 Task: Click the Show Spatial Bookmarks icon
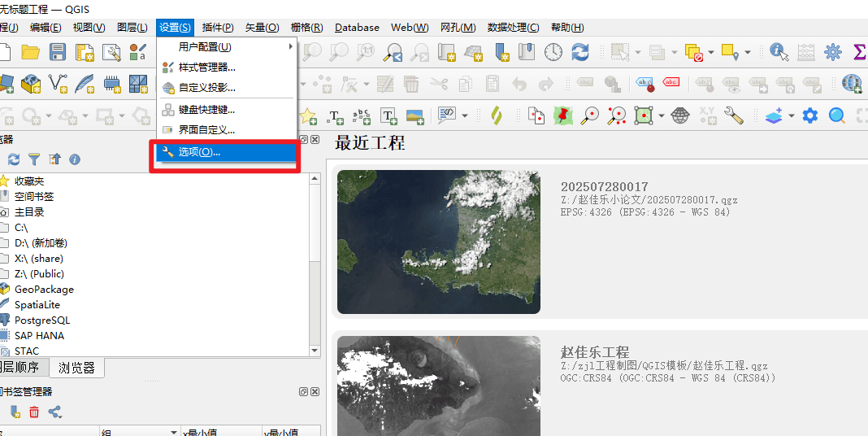tap(526, 52)
